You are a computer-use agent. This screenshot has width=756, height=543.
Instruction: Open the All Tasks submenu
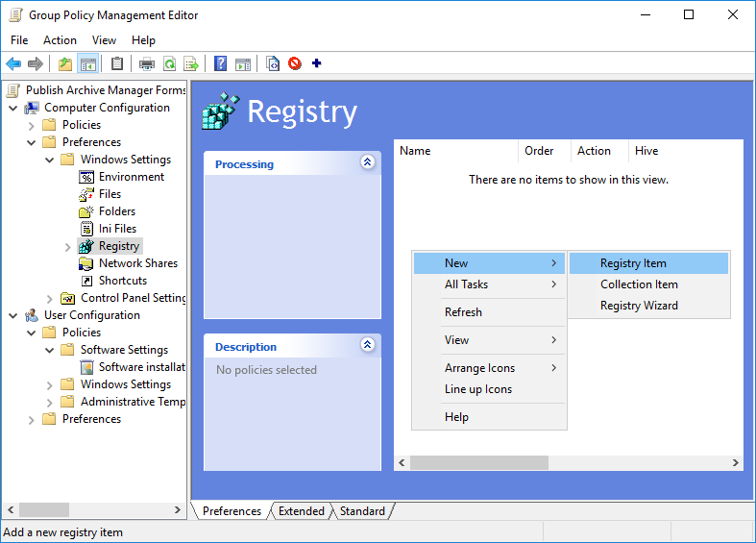489,284
